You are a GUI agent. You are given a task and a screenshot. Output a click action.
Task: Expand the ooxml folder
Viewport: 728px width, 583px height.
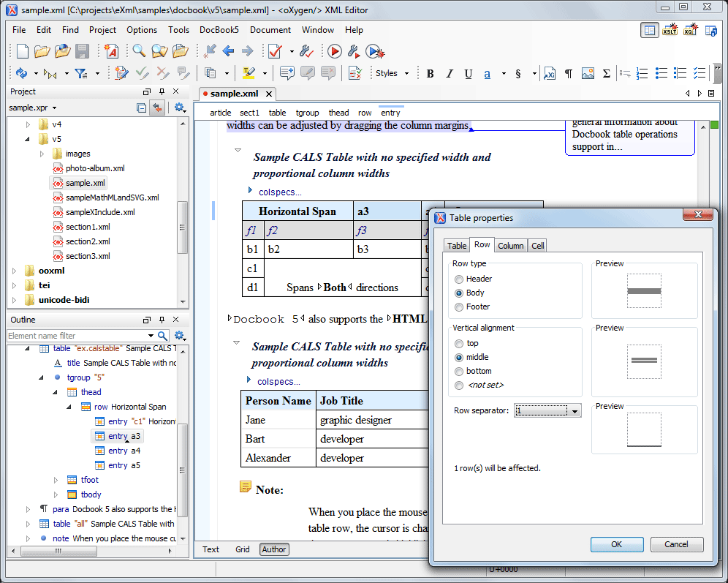14,271
